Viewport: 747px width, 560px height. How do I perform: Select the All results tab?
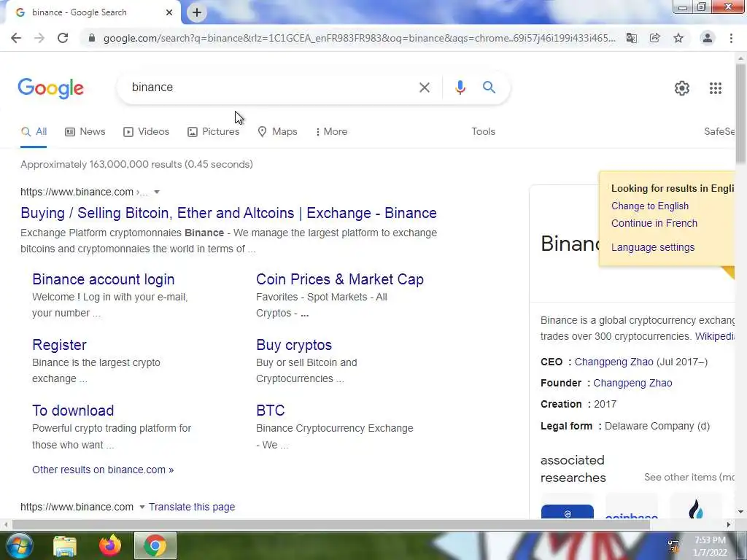pos(34,132)
